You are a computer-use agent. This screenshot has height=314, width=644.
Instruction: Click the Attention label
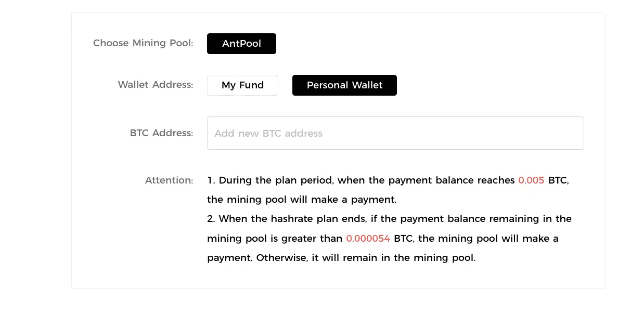pos(169,180)
